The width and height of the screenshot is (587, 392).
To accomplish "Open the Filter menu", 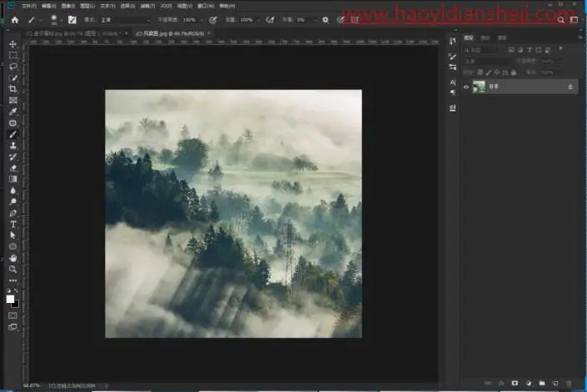I will click(147, 6).
